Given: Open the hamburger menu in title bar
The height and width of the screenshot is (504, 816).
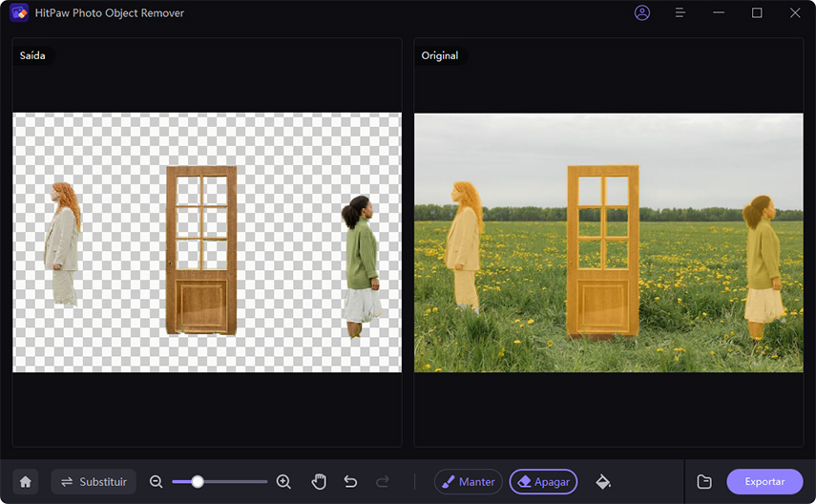Looking at the screenshot, I should pos(680,12).
